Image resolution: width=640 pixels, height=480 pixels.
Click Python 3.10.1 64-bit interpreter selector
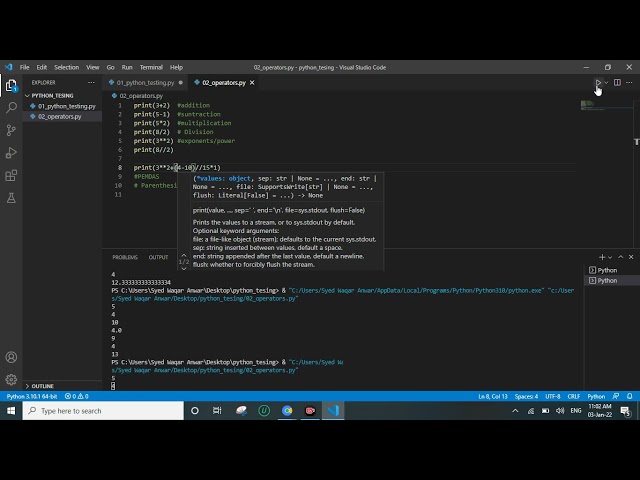32,396
